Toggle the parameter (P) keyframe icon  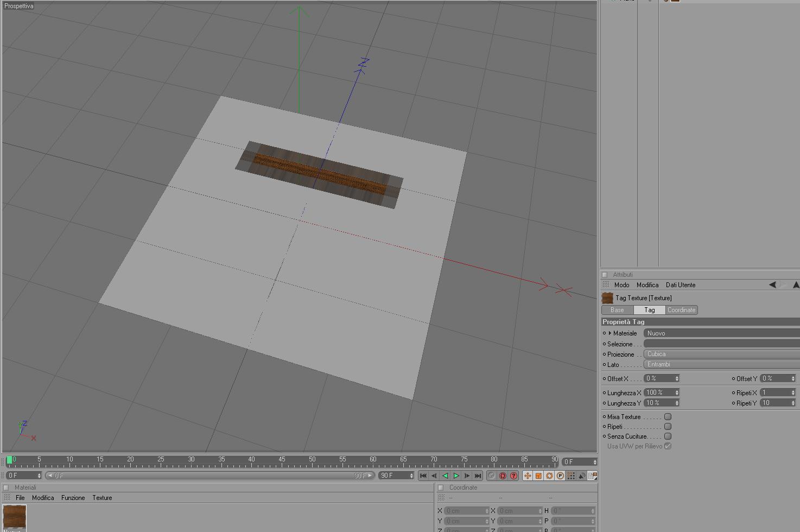click(560, 476)
